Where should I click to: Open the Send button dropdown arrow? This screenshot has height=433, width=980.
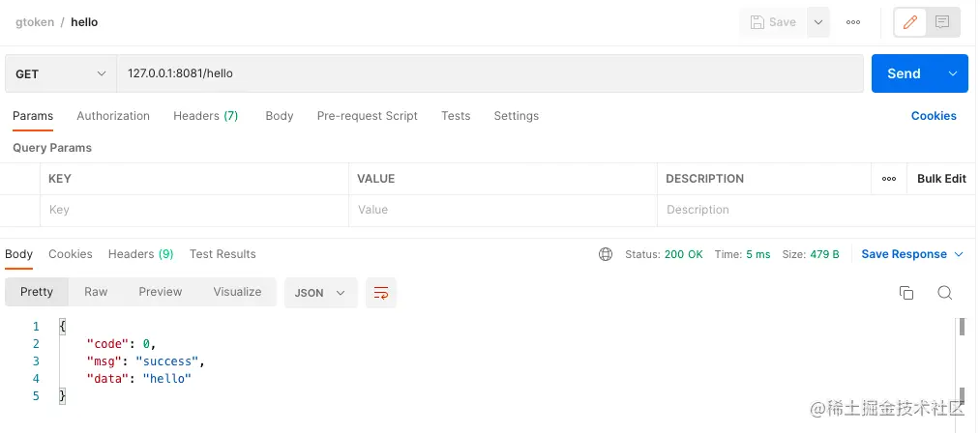tap(953, 73)
